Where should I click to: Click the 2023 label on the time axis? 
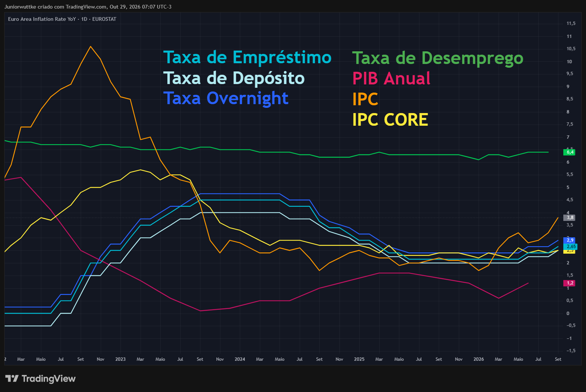click(120, 359)
